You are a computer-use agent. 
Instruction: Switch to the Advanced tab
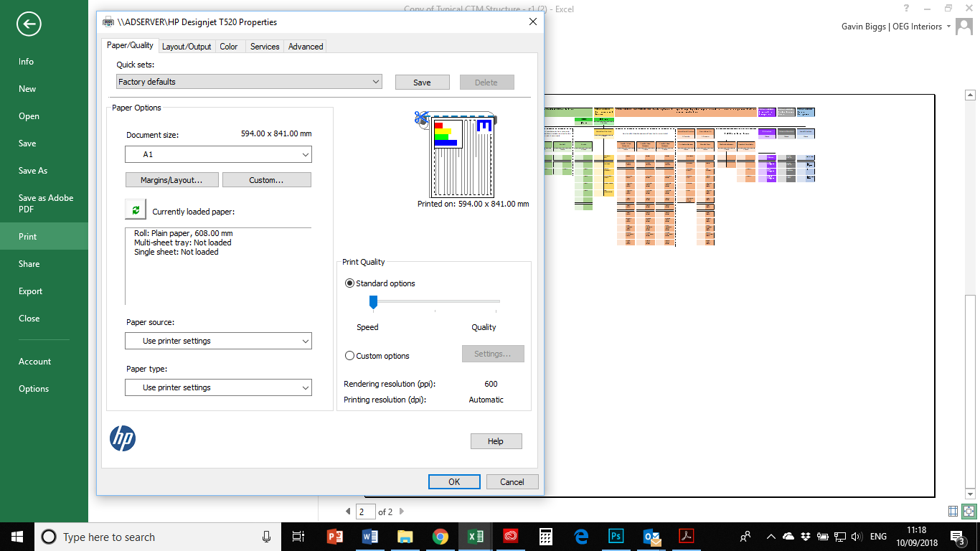point(306,47)
